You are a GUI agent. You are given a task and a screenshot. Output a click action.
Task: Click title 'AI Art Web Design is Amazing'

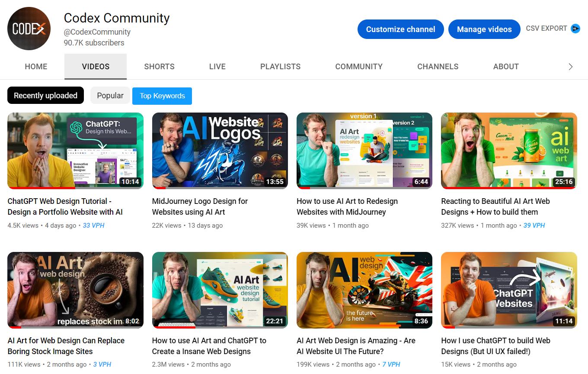click(x=356, y=346)
